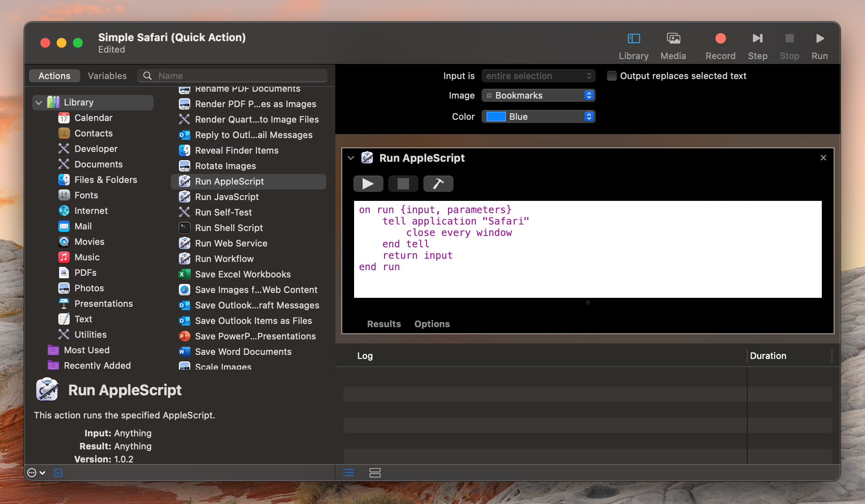
Task: Choose a different Color than Blue
Action: click(538, 117)
